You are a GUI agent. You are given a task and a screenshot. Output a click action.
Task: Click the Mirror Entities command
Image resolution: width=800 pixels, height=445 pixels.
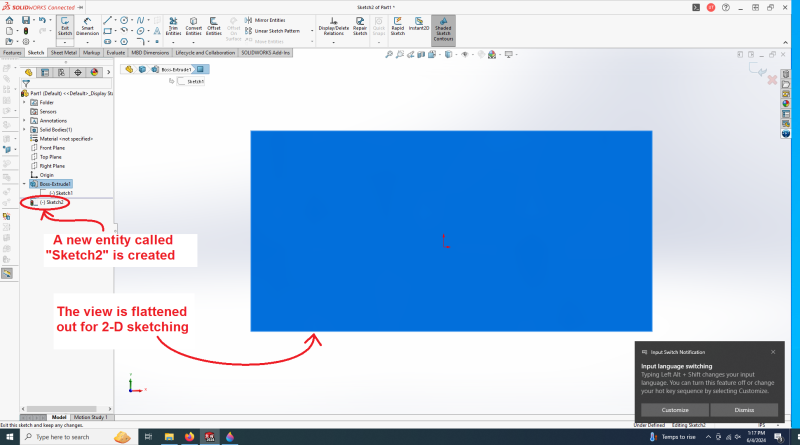point(270,19)
